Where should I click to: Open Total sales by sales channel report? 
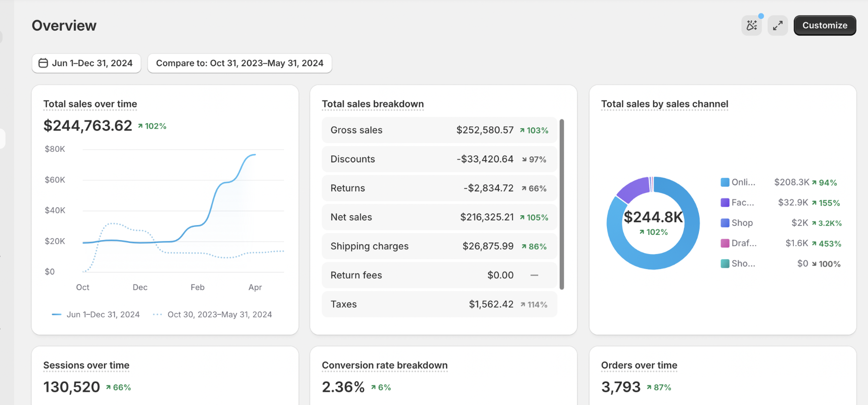(665, 104)
